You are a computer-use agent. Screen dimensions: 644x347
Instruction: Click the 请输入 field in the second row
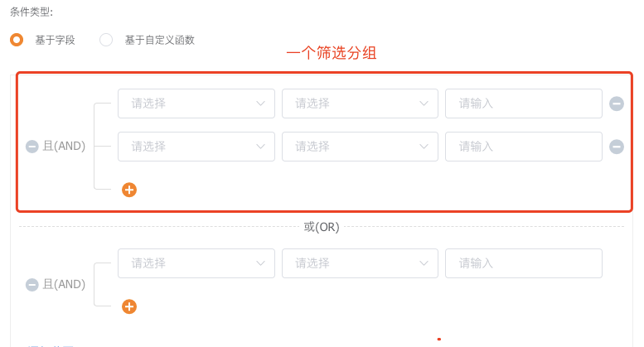[523, 147]
